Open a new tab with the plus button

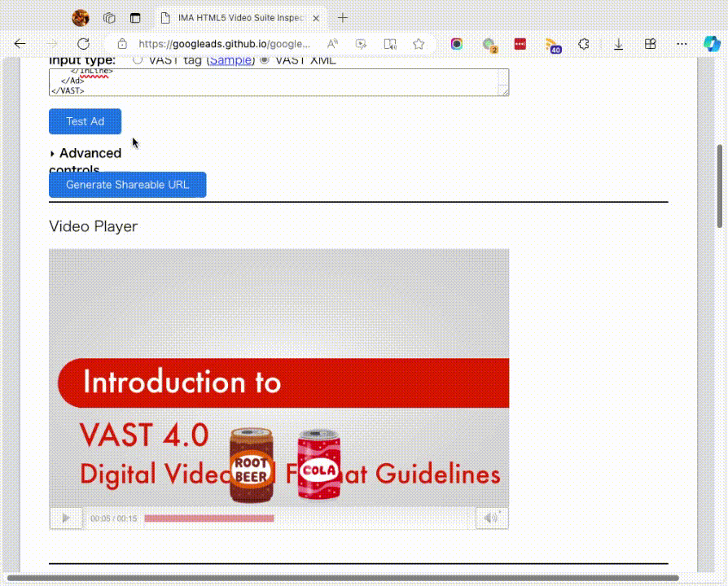(x=343, y=18)
